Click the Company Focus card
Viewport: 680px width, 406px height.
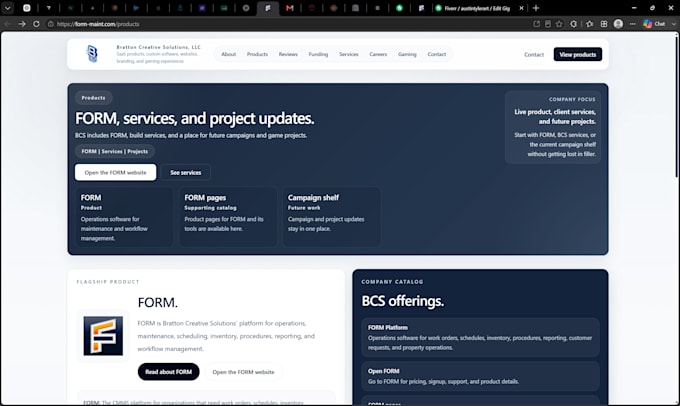pyautogui.click(x=553, y=127)
